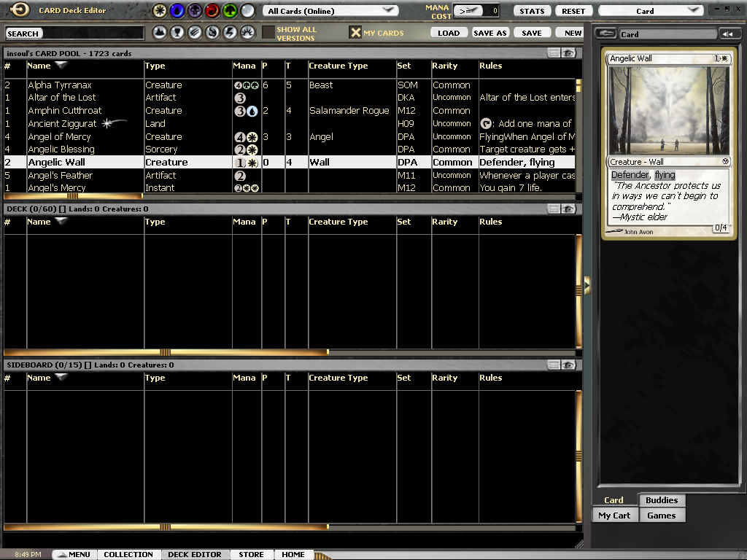Viewport: 747px width, 560px height.
Task: Filter cards by blue mana color
Action: 177,11
